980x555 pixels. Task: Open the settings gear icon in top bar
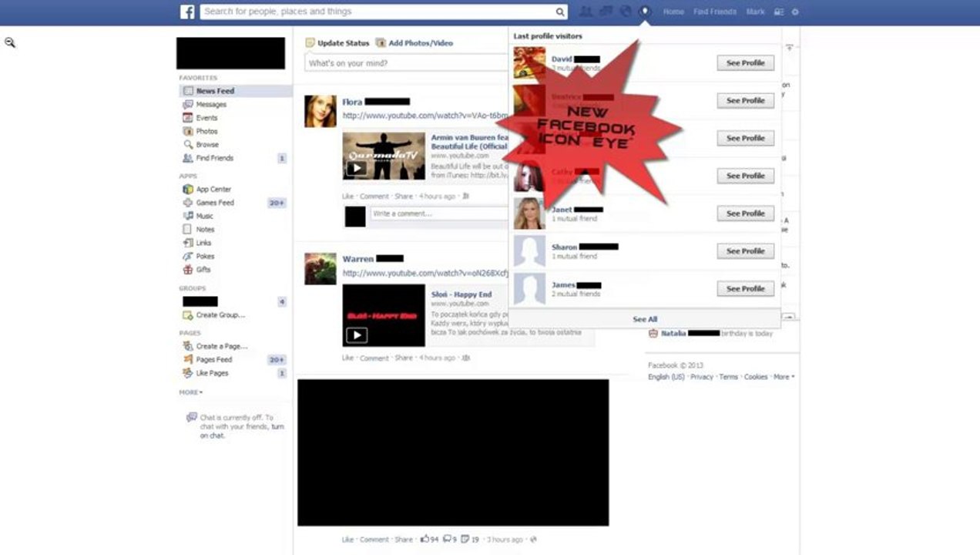pos(795,12)
